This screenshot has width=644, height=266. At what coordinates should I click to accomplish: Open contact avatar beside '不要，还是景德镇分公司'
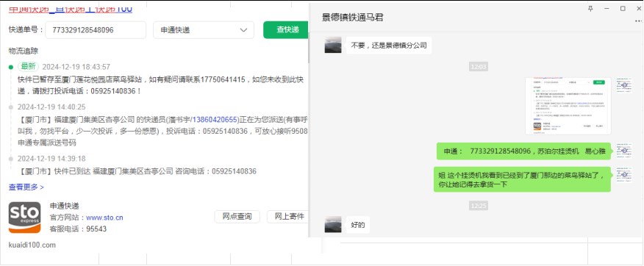point(333,45)
